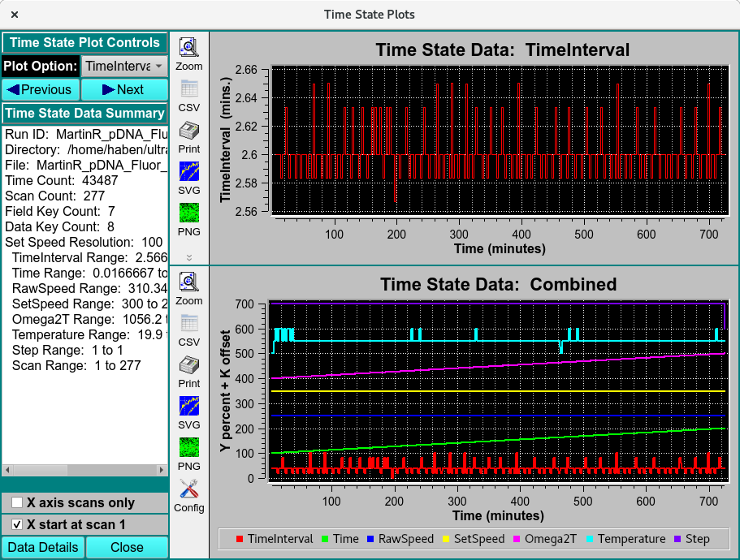Advance to the next plot with Next
The width and height of the screenshot is (740, 560).
click(x=124, y=89)
